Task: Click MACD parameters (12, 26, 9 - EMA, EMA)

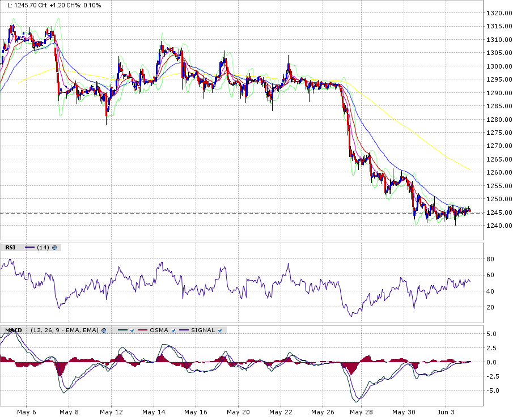Action: (65, 330)
